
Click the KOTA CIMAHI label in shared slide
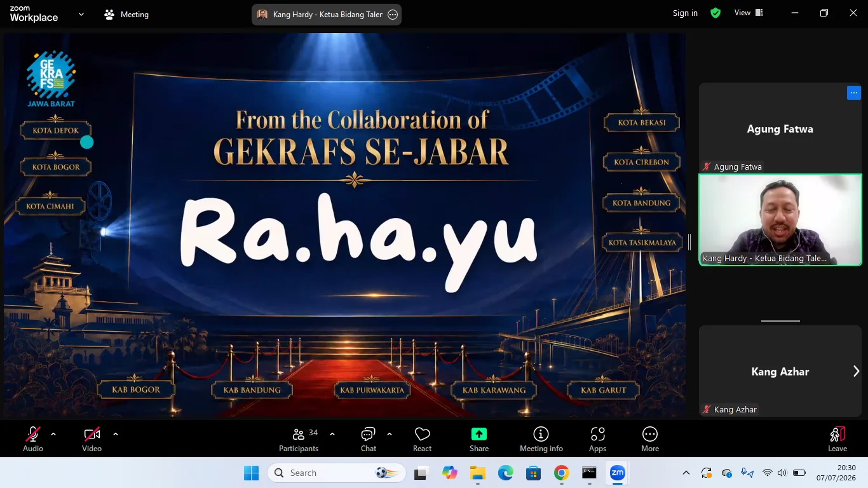(50, 206)
